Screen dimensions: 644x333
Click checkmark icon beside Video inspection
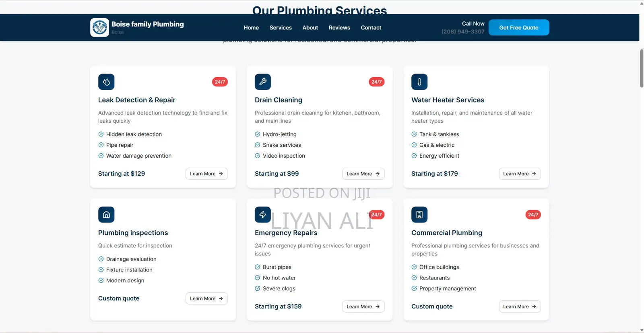click(x=258, y=156)
